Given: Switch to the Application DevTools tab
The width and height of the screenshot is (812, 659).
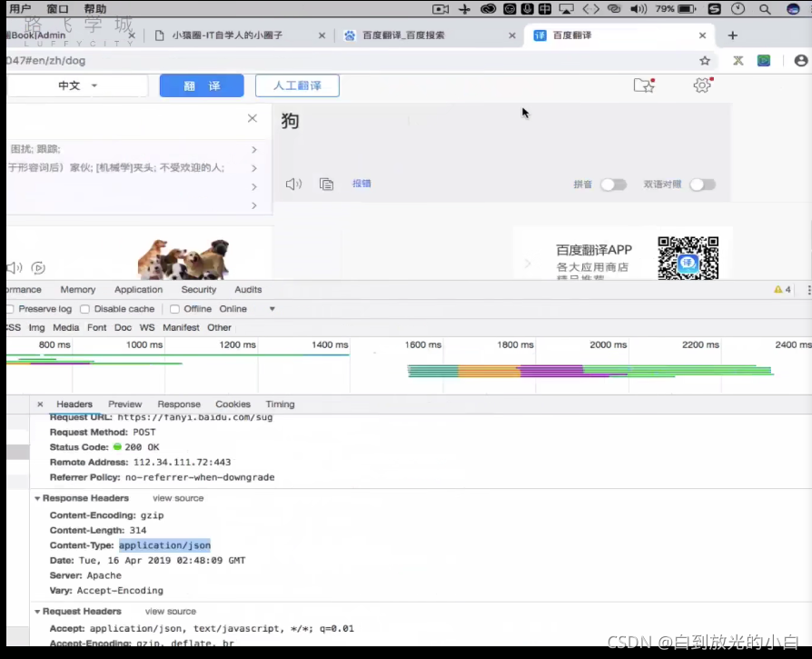Looking at the screenshot, I should point(138,290).
